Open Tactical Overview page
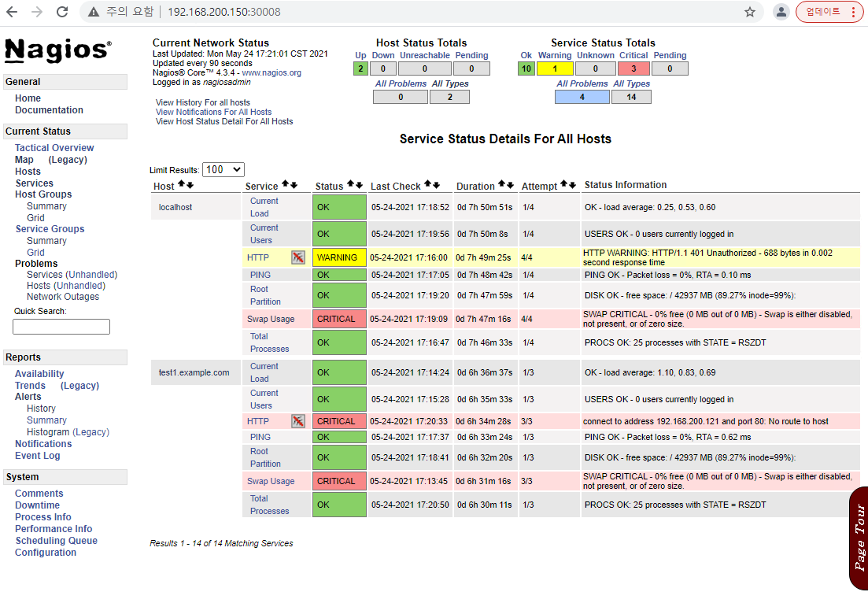Screen dimensions: 868x603 pyautogui.click(x=54, y=148)
